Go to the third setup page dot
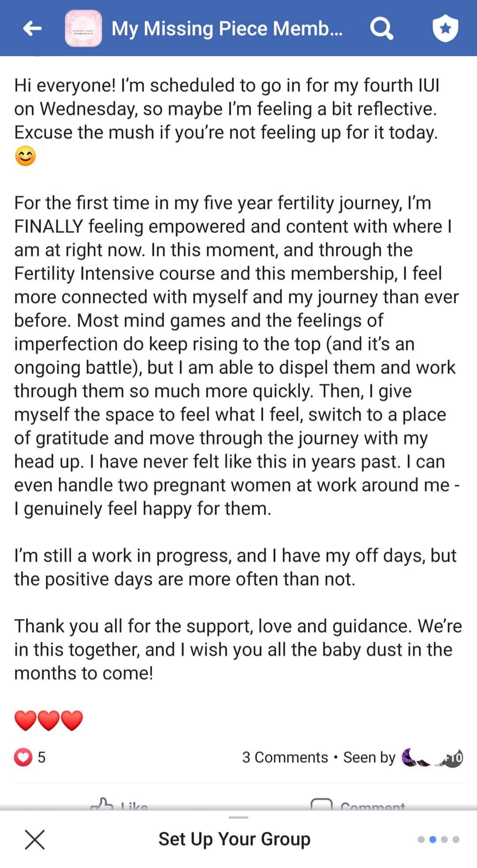This screenshot has height=868, width=477. (x=444, y=839)
